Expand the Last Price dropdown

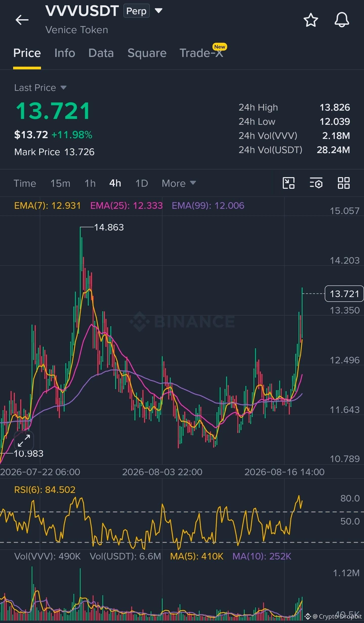tap(63, 88)
